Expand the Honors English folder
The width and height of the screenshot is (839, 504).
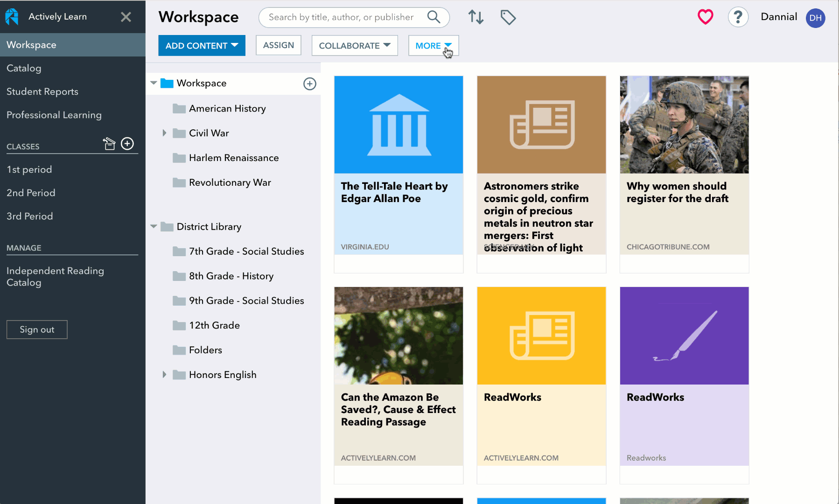pyautogui.click(x=164, y=375)
